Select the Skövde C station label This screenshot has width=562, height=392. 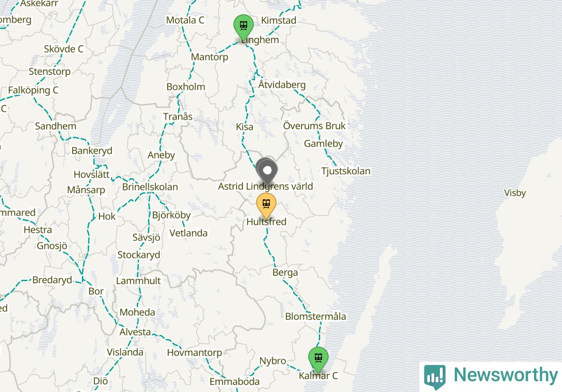(x=64, y=49)
